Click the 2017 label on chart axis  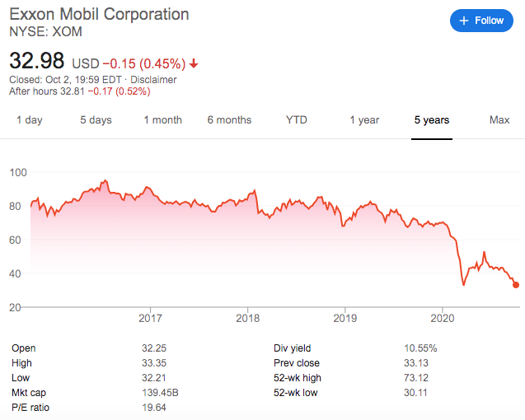point(150,318)
